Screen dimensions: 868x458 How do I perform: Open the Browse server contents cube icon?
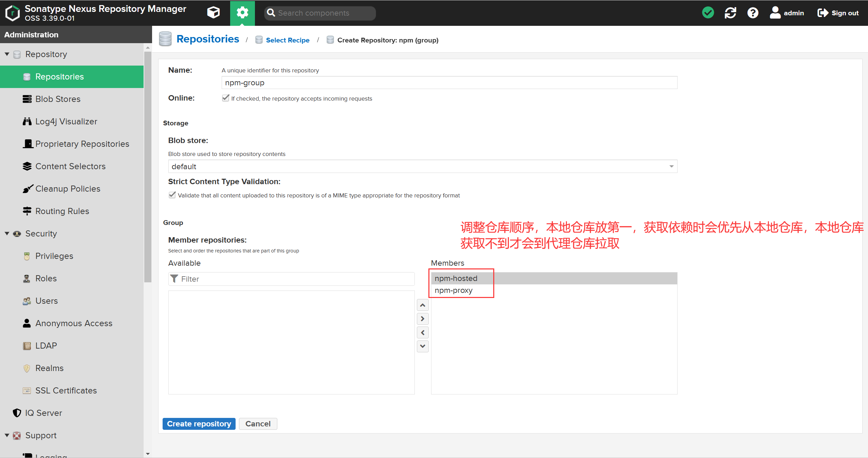tap(213, 13)
